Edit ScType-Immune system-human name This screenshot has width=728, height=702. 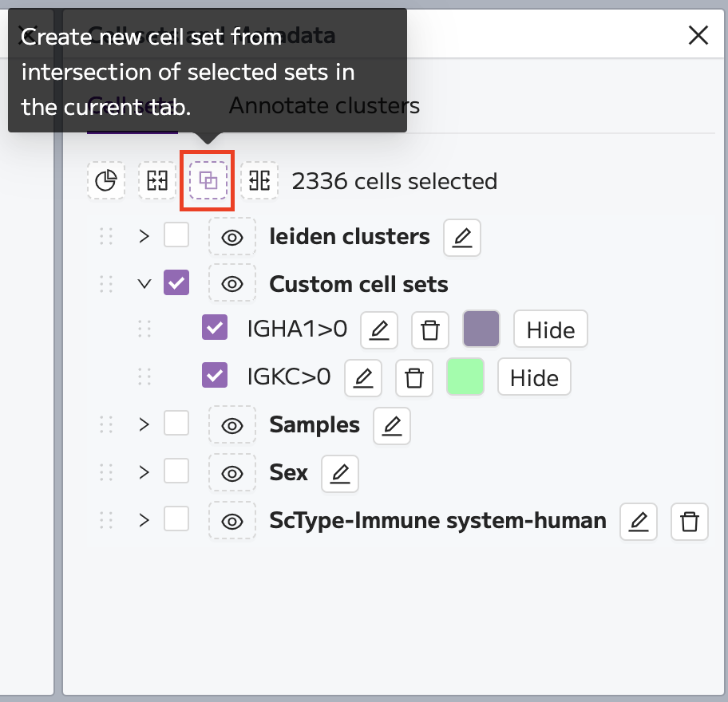tap(639, 522)
